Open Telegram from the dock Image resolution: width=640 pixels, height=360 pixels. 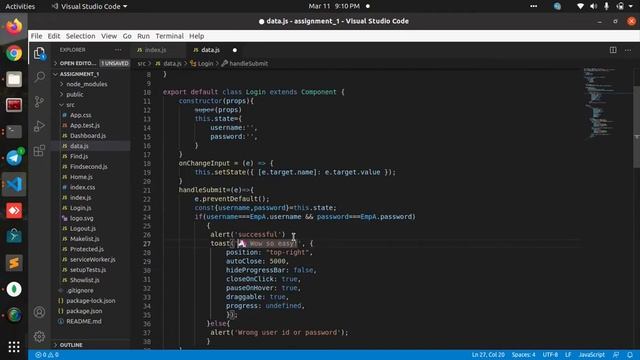pyautogui.click(x=14, y=158)
